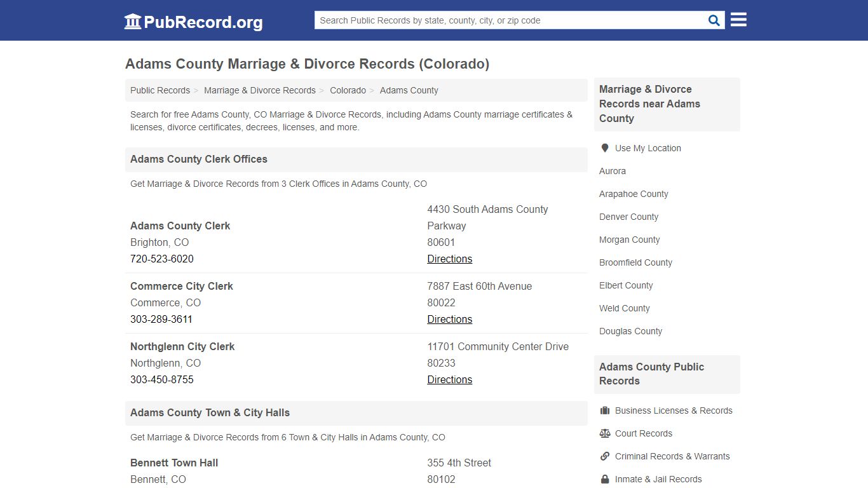Image resolution: width=868 pixels, height=488 pixels.
Task: Select the Adams County breadcrumb
Action: [x=409, y=90]
